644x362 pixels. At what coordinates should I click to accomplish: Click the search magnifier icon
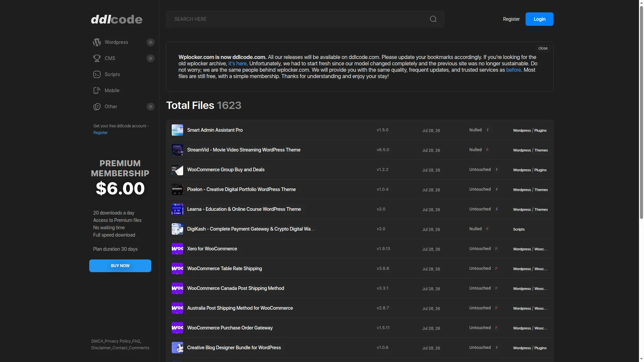tap(433, 19)
